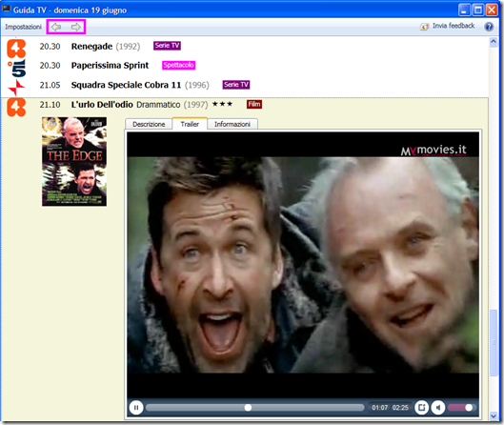This screenshot has width=504, height=425.
Task: Switch to the Informazioni tab
Action: [232, 124]
